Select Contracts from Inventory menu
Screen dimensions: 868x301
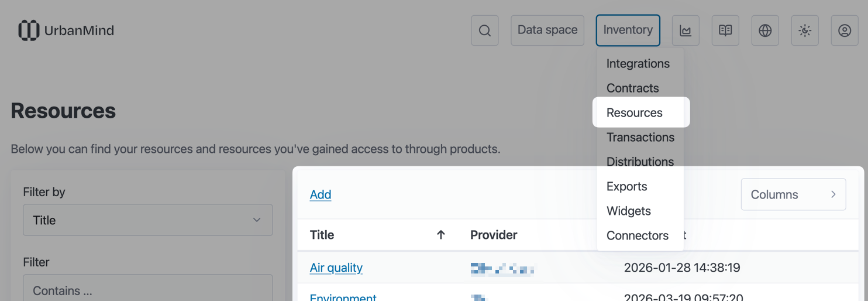[633, 88]
